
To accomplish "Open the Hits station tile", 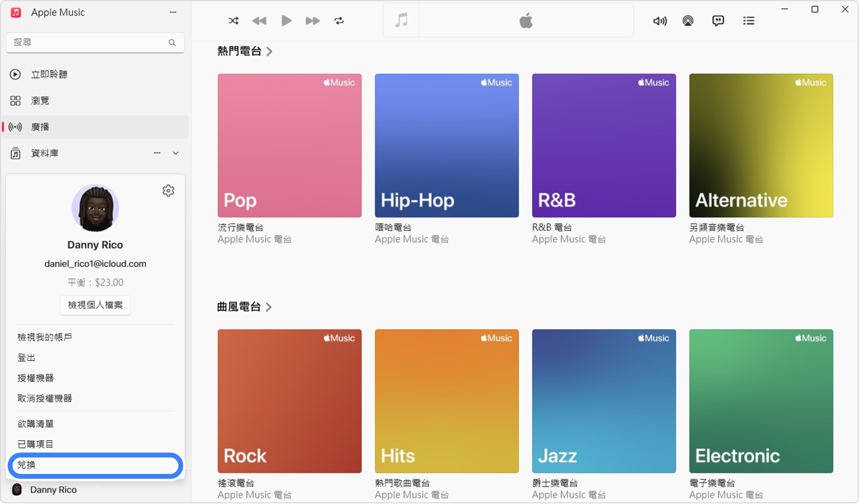I will [447, 401].
